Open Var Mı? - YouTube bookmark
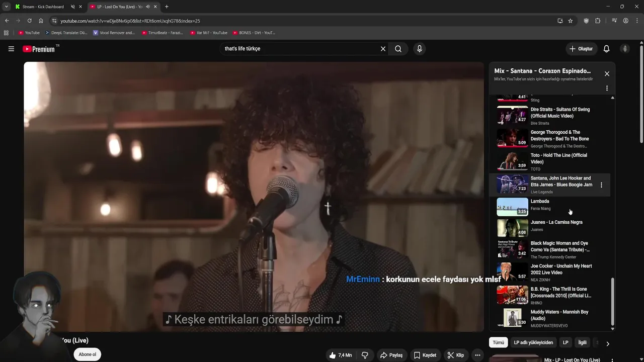 pyautogui.click(x=209, y=33)
